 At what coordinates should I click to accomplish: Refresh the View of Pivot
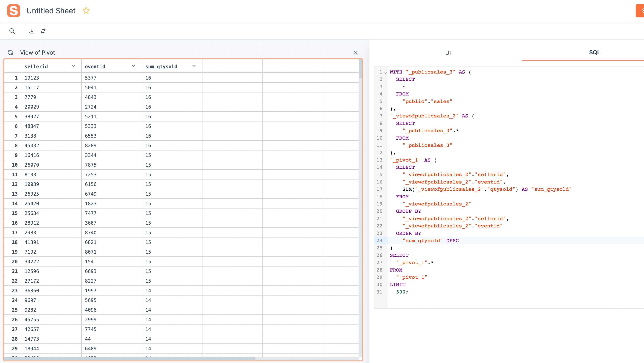tap(10, 53)
